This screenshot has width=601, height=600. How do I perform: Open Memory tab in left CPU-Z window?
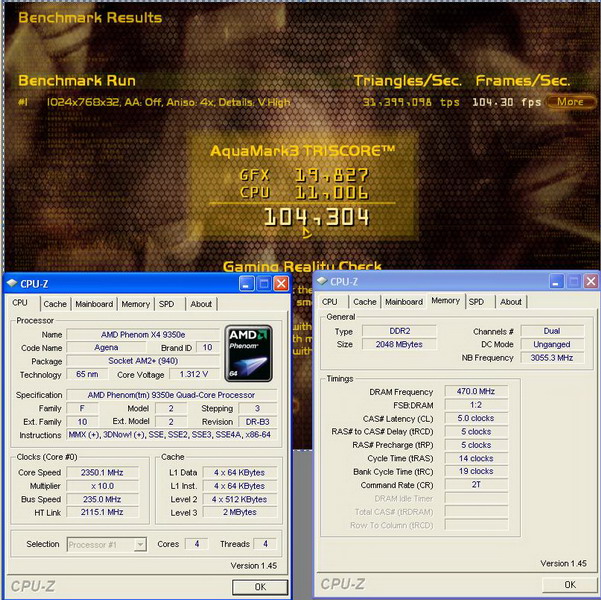click(135, 304)
